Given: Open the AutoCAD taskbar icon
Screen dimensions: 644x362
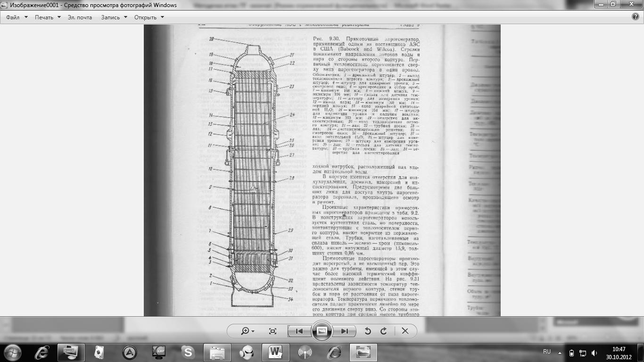Looking at the screenshot, I should click(x=130, y=352).
